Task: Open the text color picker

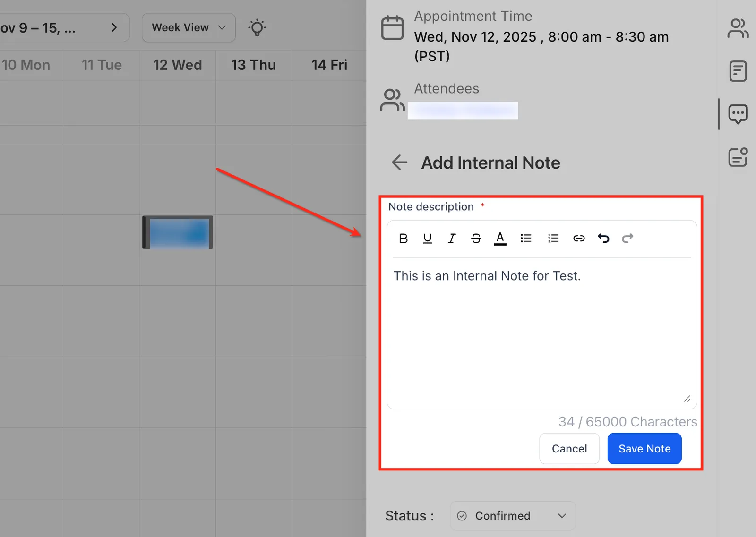Action: pyautogui.click(x=500, y=239)
